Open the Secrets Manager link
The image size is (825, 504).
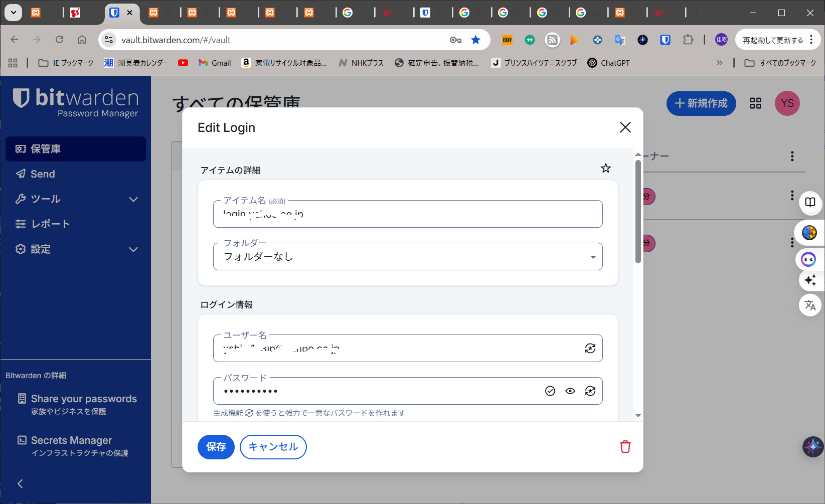(71, 440)
